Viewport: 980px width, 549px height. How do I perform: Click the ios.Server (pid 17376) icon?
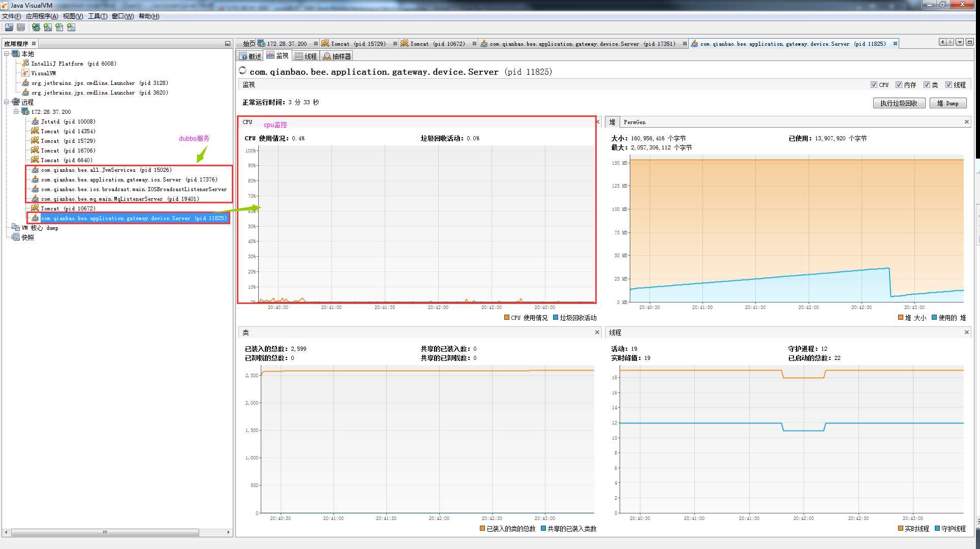click(35, 179)
